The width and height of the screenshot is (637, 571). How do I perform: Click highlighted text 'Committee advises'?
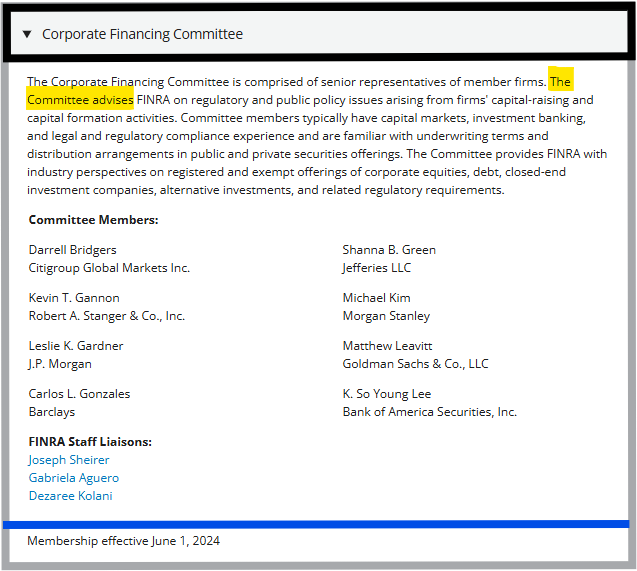point(80,100)
